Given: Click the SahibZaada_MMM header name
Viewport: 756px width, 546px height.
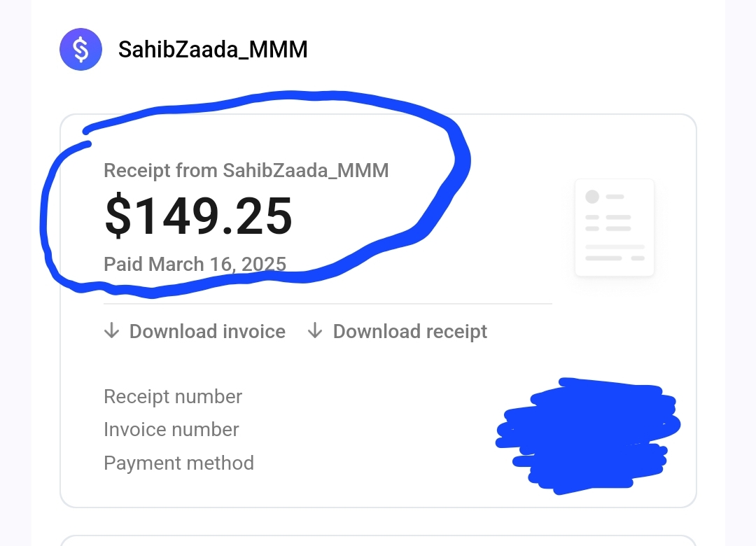Looking at the screenshot, I should click(213, 50).
